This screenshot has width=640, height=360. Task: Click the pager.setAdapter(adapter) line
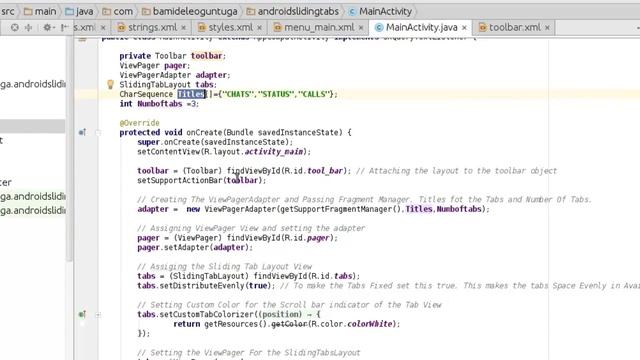coord(195,247)
